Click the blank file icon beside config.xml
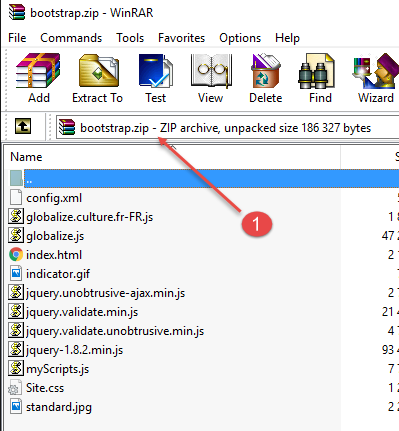The height and width of the screenshot is (431, 399). click(16, 197)
